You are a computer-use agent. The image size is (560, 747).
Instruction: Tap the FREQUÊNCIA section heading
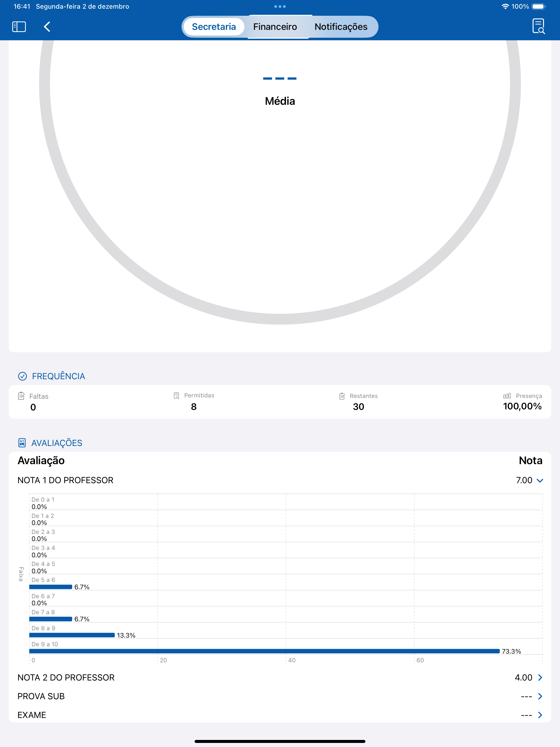click(x=58, y=376)
